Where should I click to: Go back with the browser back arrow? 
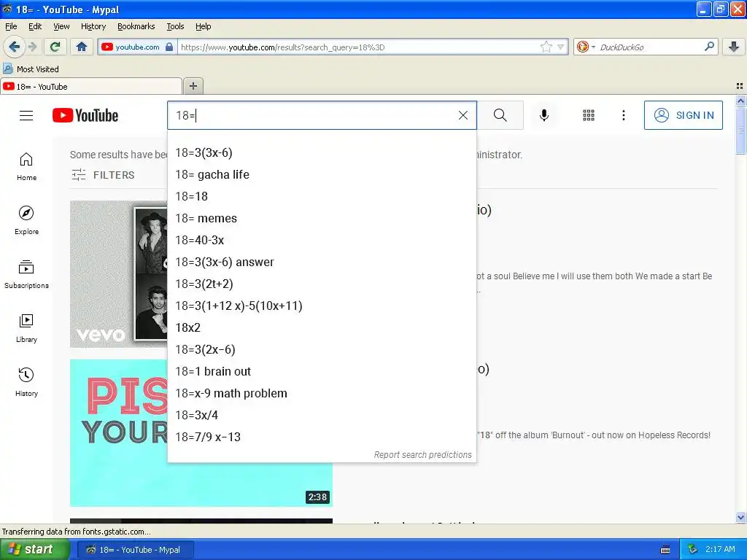14,47
